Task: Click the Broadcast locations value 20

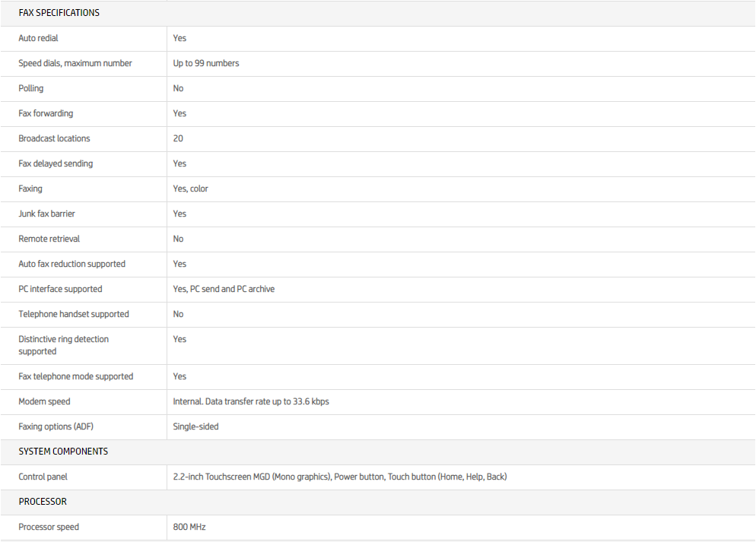Action: pyautogui.click(x=178, y=138)
